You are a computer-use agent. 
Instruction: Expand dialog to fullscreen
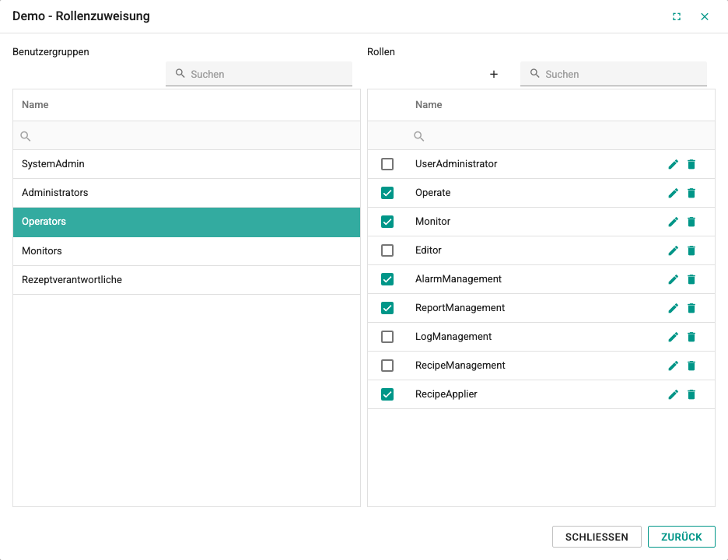click(x=677, y=16)
